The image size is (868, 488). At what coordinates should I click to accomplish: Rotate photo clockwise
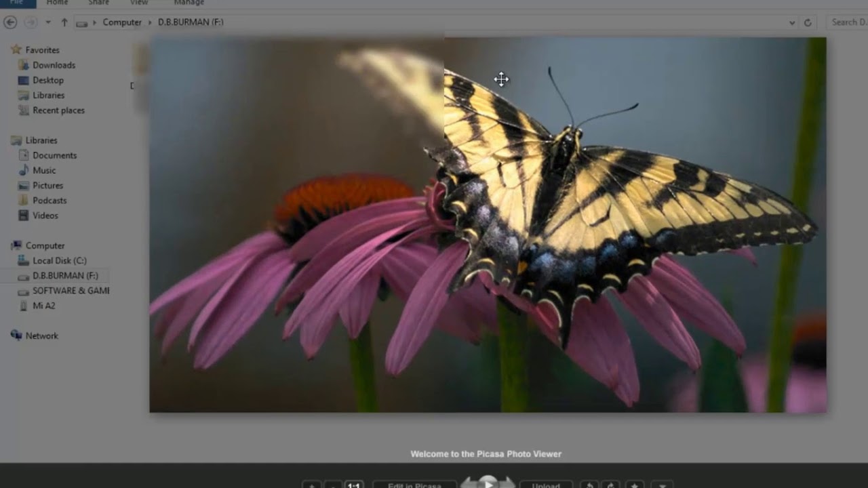pos(610,485)
